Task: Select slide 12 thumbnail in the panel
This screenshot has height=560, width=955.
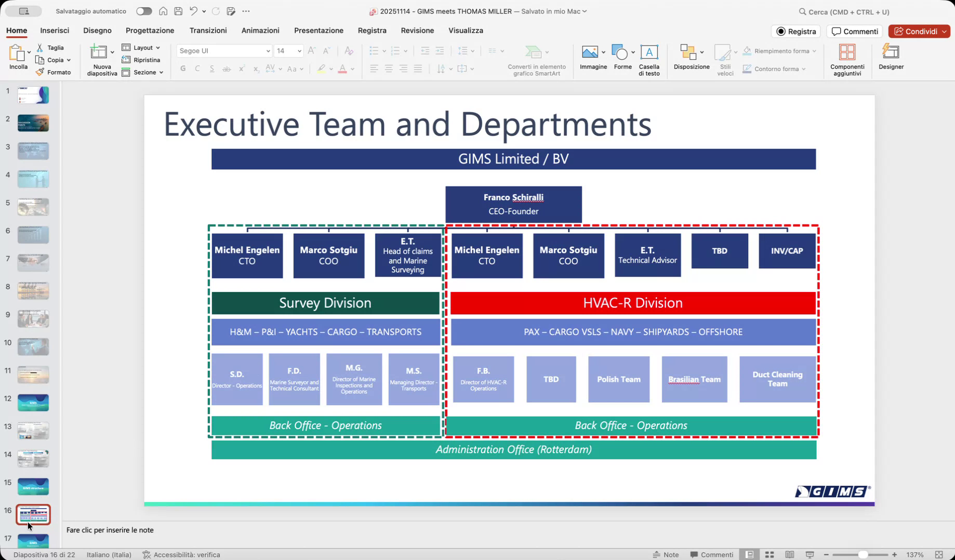Action: 33,402
